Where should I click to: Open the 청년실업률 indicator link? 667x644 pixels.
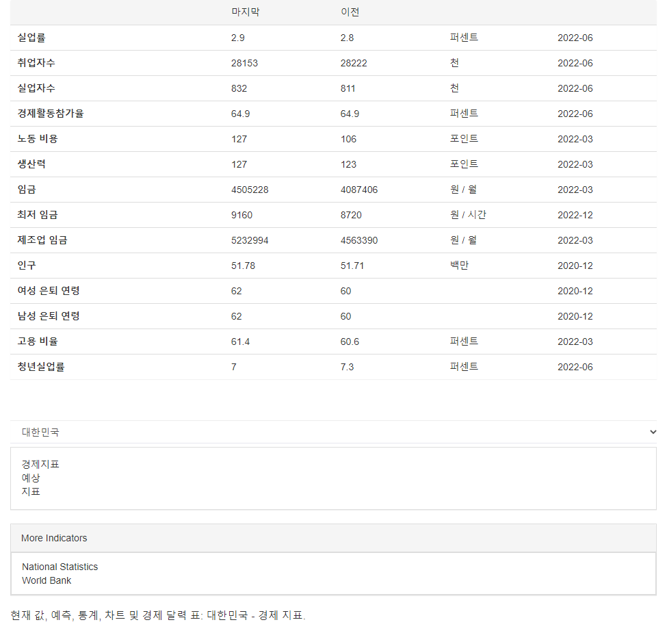click(41, 367)
